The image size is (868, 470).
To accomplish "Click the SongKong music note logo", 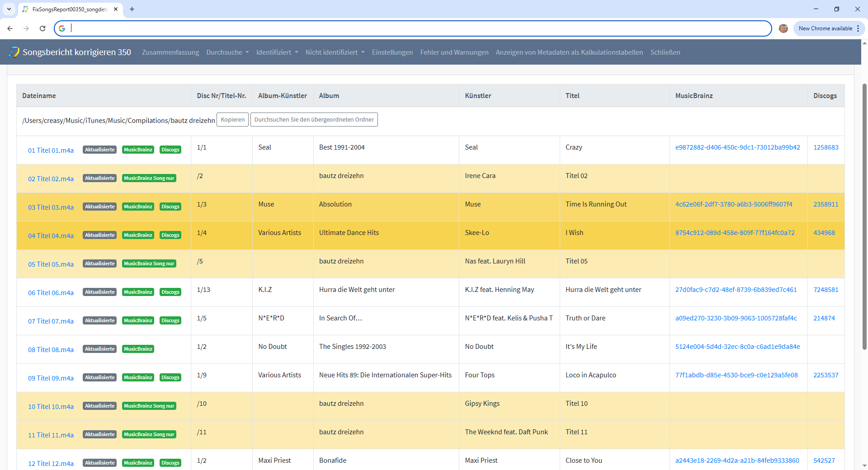I will (14, 52).
